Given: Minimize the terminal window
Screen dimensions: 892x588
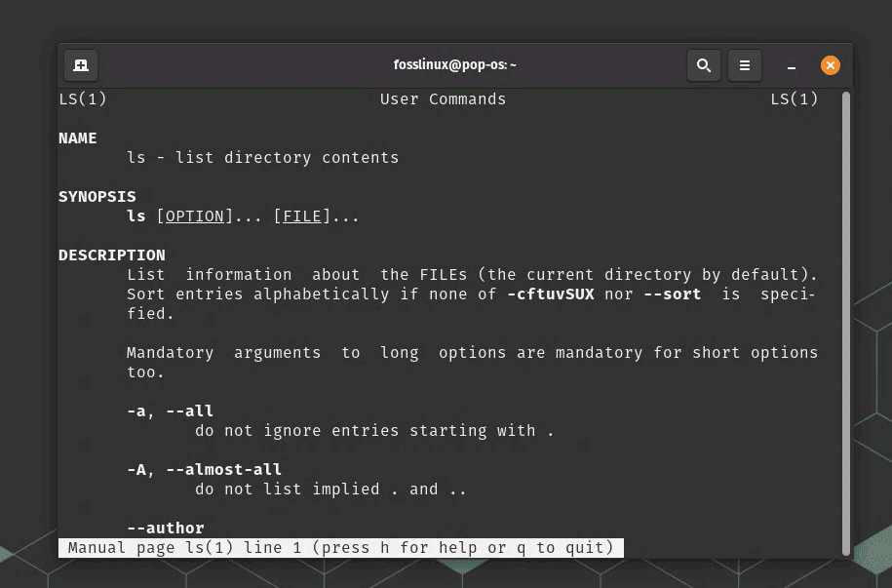Looking at the screenshot, I should coord(792,66).
